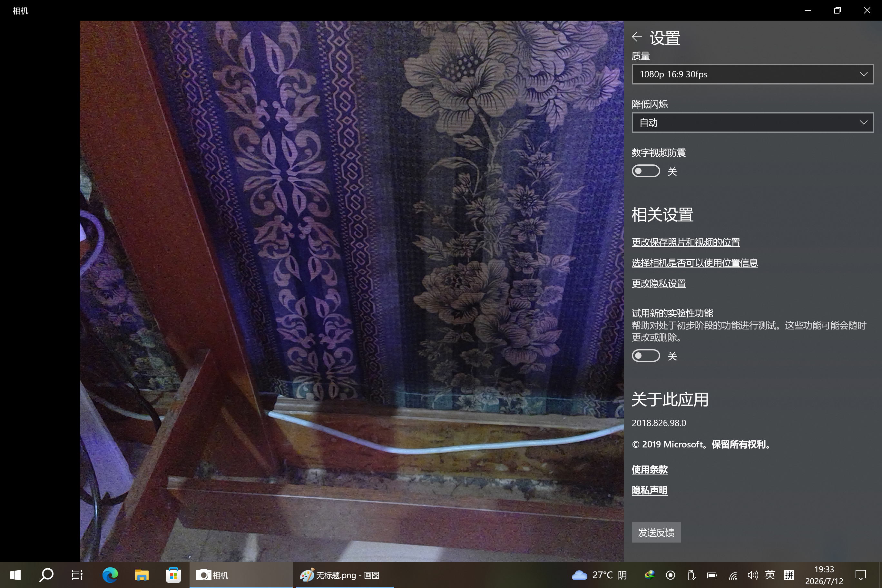This screenshot has height=588, width=882.
Task: Open weather widget showing 27°C 阴
Action: pyautogui.click(x=599, y=575)
